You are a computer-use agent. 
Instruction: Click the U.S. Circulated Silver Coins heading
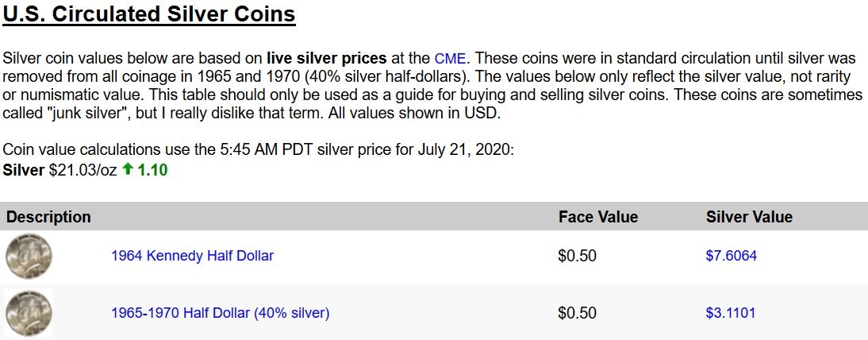[149, 14]
